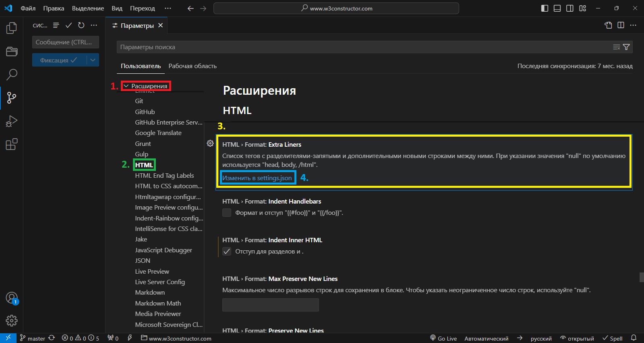
Task: Click the commit checkmark in source control header
Action: click(68, 25)
